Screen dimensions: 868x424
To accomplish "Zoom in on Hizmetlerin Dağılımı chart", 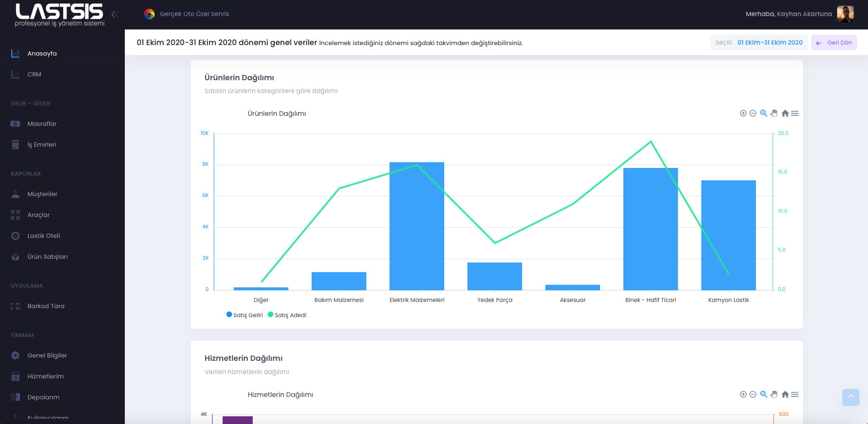I will point(743,394).
